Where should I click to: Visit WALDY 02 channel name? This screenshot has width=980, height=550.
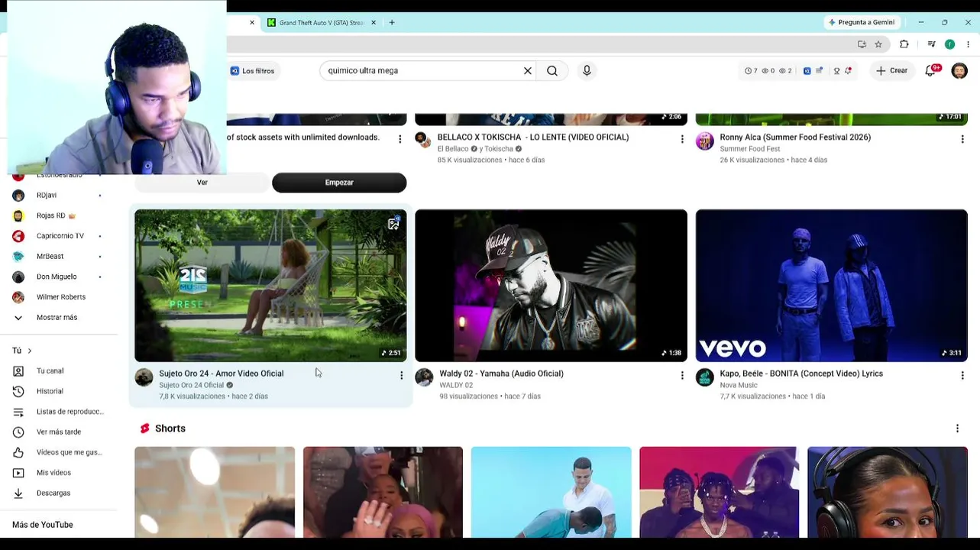point(456,385)
